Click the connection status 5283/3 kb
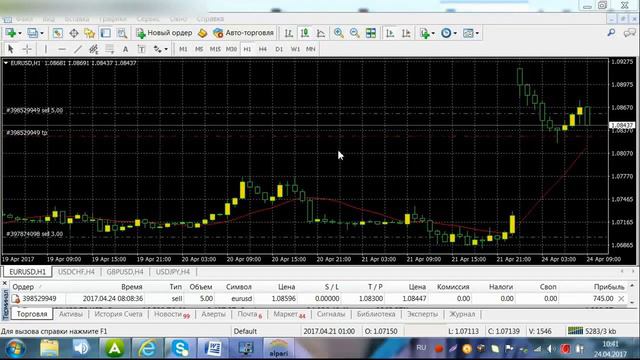 click(x=592, y=331)
